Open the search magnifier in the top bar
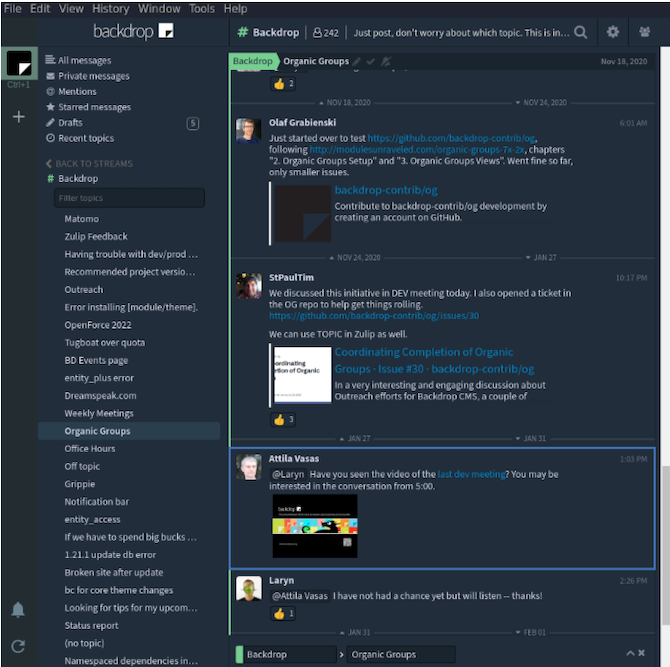This screenshot has width=670, height=667. (580, 32)
